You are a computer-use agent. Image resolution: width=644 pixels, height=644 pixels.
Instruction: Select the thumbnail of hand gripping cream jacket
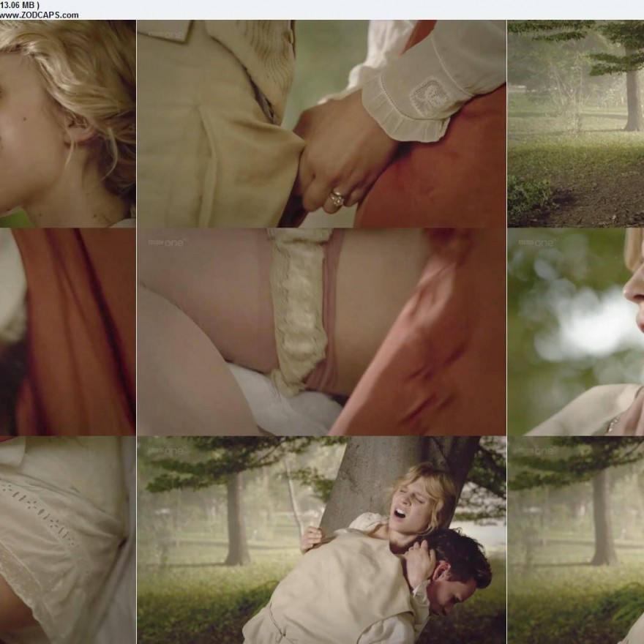(x=321, y=124)
